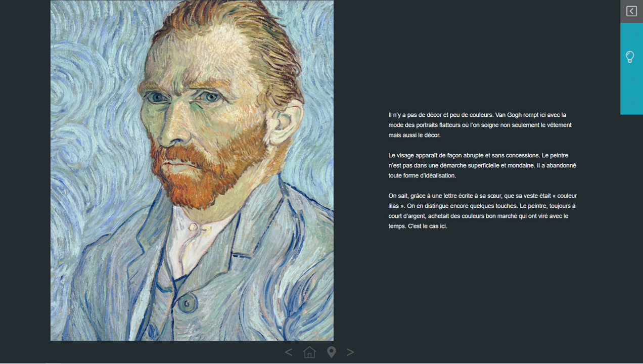The image size is (643, 364).
Task: Click paragraph starting "On sait, grâce à une lettre"
Action: pos(482,211)
